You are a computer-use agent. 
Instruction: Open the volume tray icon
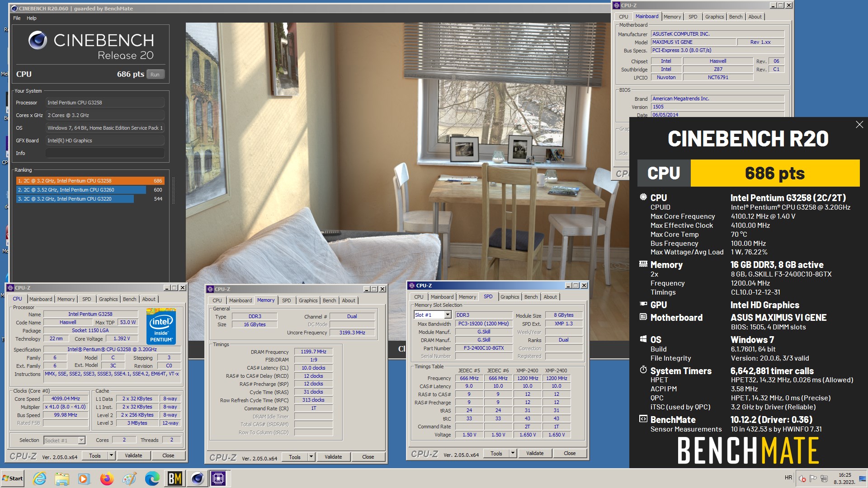coord(802,479)
